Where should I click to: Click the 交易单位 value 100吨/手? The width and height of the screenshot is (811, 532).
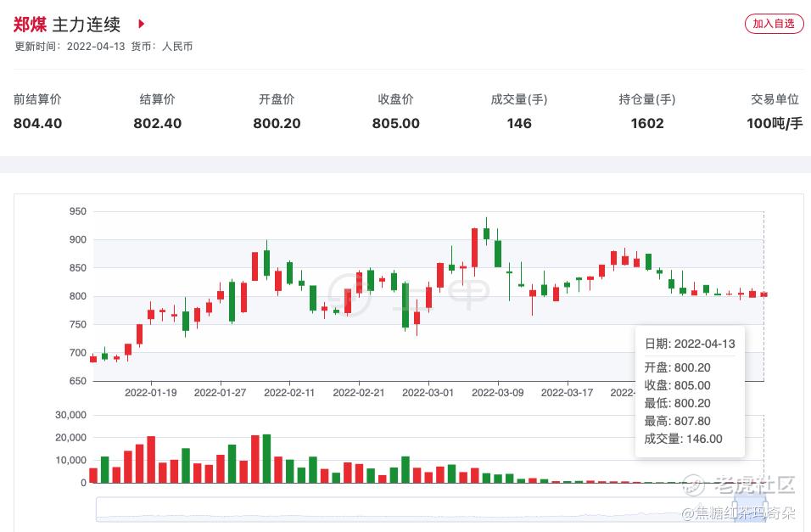774,124
